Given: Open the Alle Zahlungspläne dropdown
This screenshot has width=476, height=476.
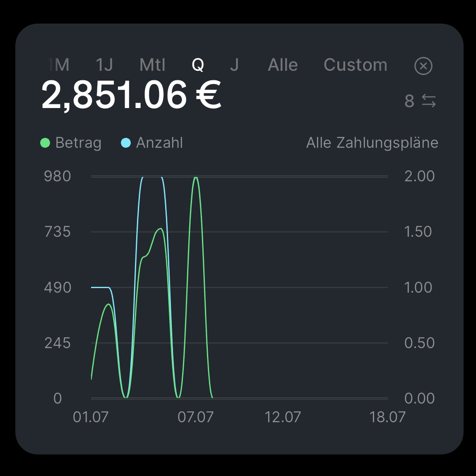Looking at the screenshot, I should tap(372, 143).
